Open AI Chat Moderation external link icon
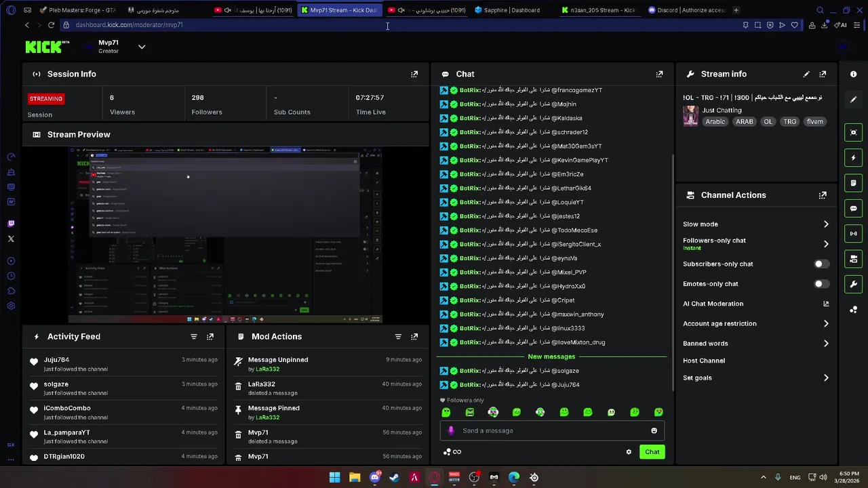Image resolution: width=868 pixels, height=488 pixels. point(826,304)
